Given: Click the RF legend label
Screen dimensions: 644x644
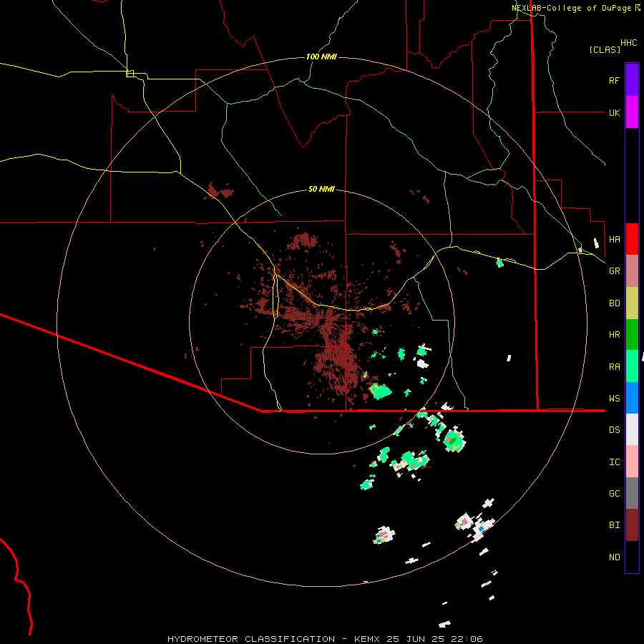Looking at the screenshot, I should click(614, 80).
